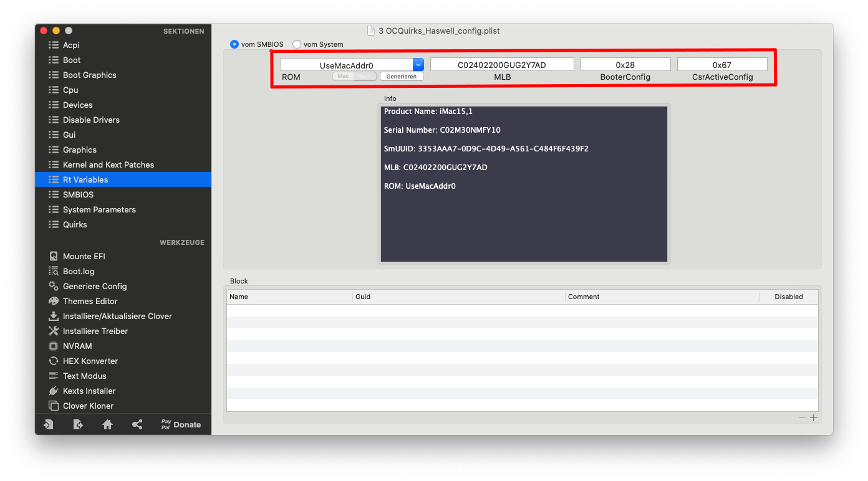Click the CsrActiveConfig field with 0x67
The image size is (868, 481).
(722, 64)
